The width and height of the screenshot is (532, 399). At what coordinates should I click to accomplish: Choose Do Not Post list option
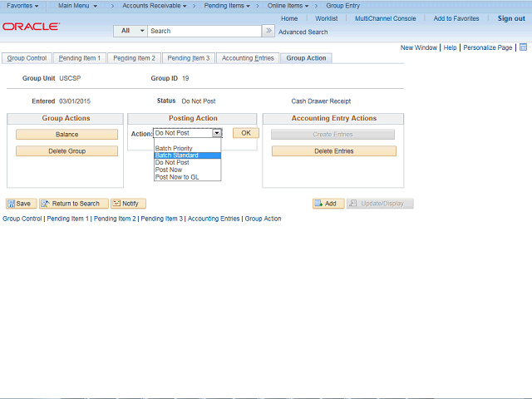coord(187,163)
